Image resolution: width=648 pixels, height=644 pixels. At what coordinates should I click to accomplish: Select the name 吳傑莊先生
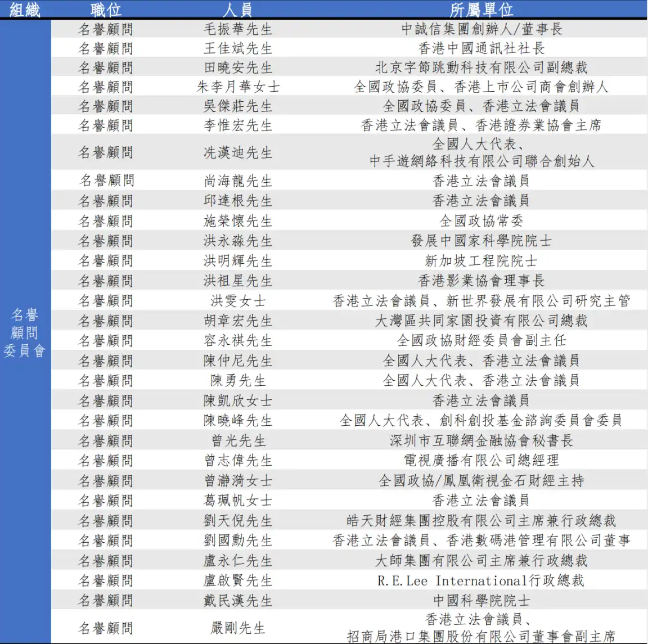point(238,106)
